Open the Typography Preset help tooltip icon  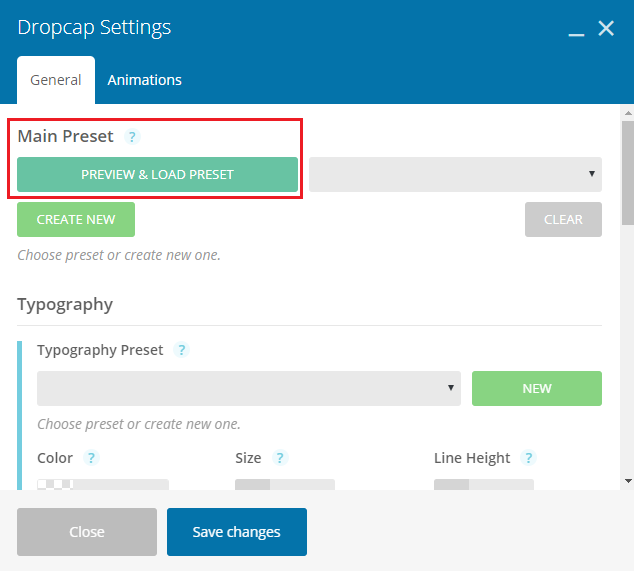(x=182, y=350)
